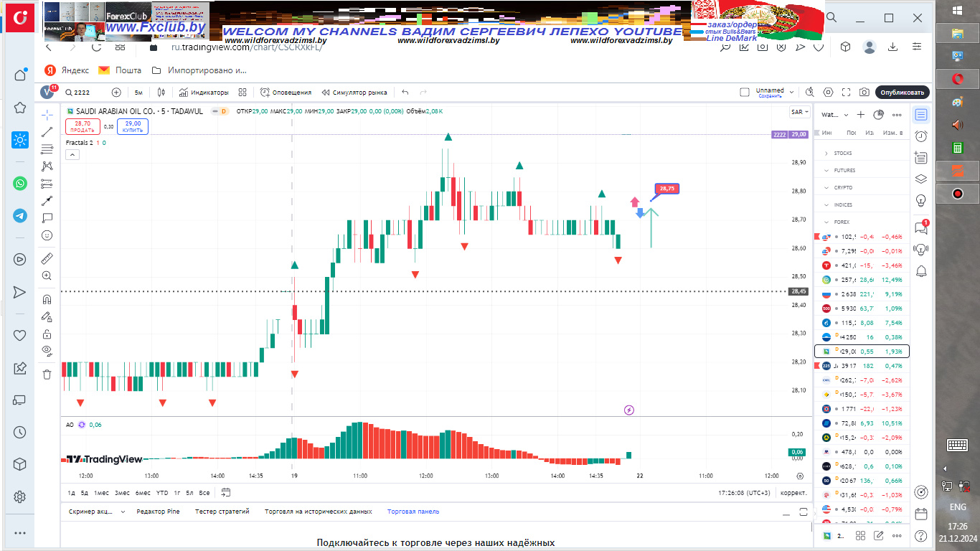980x551 pixels.
Task: Open chart settings hexagon icon
Action: [x=829, y=93]
